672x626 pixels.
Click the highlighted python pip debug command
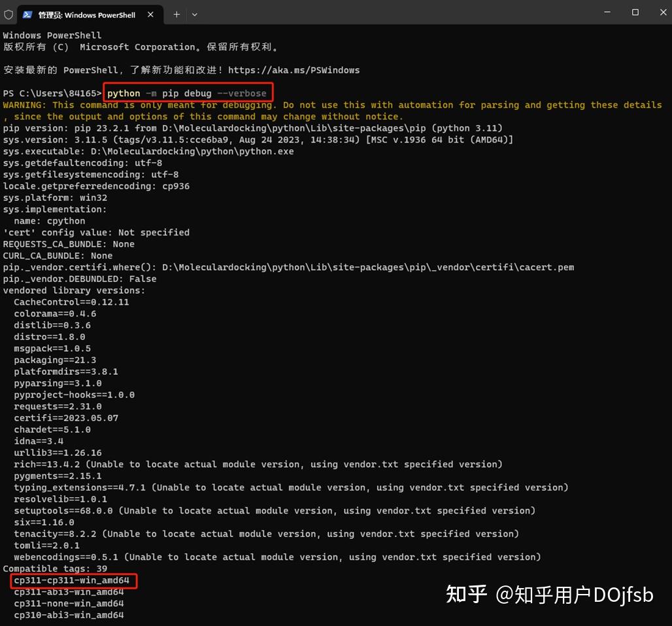pos(188,93)
